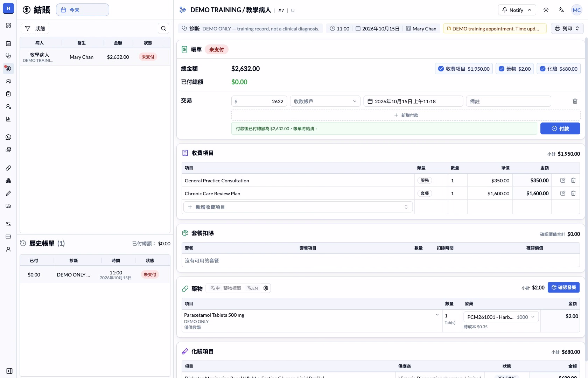Select the history bill row dated 2026年10月15日
Viewport: 588px width, 378px height.
[x=95, y=275]
